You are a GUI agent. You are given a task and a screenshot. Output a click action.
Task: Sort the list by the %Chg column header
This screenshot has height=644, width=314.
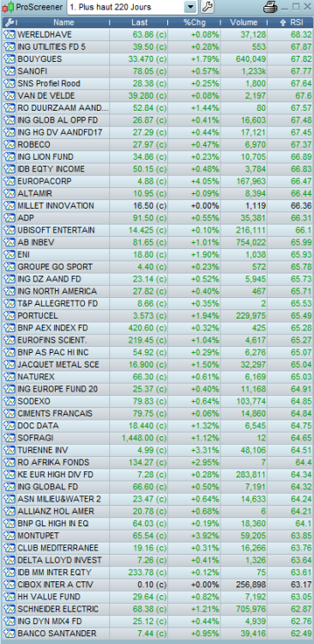[x=194, y=22]
